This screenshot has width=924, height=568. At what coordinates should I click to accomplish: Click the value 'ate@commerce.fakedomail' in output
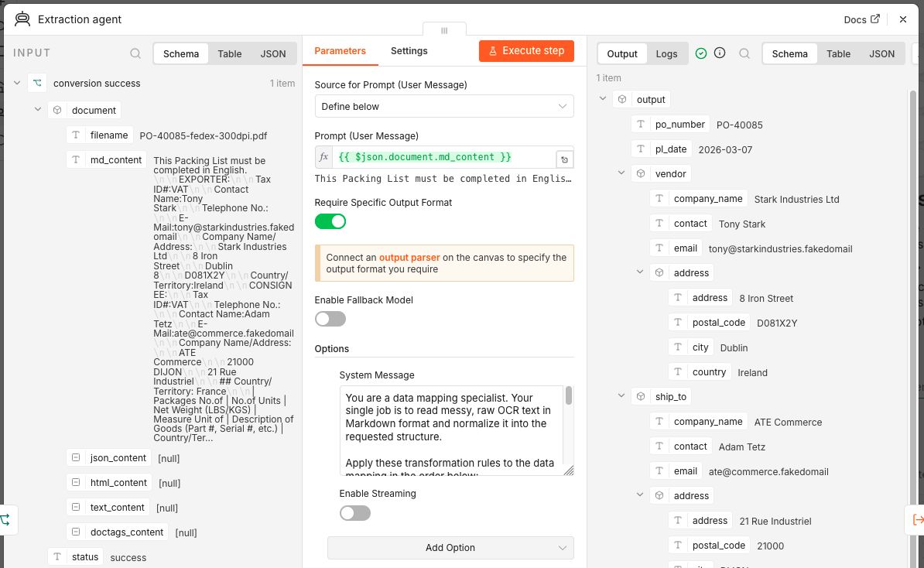[x=768, y=471]
